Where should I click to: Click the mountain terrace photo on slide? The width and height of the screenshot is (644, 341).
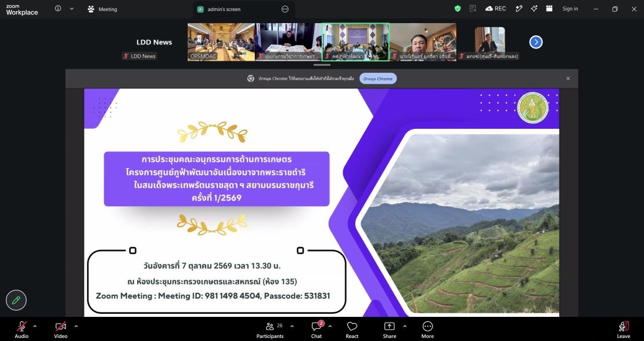click(460, 222)
